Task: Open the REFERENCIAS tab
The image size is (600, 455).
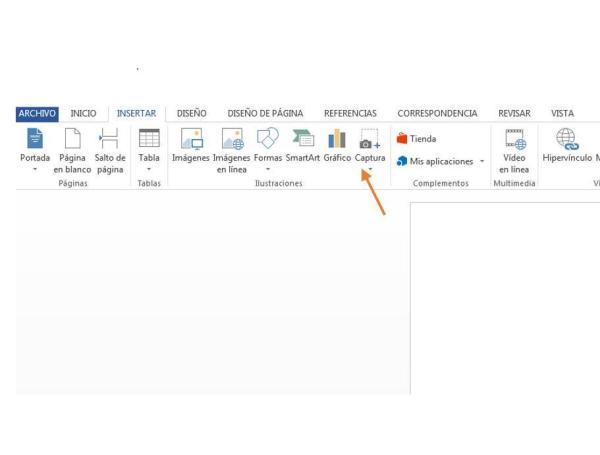Action: (x=350, y=114)
